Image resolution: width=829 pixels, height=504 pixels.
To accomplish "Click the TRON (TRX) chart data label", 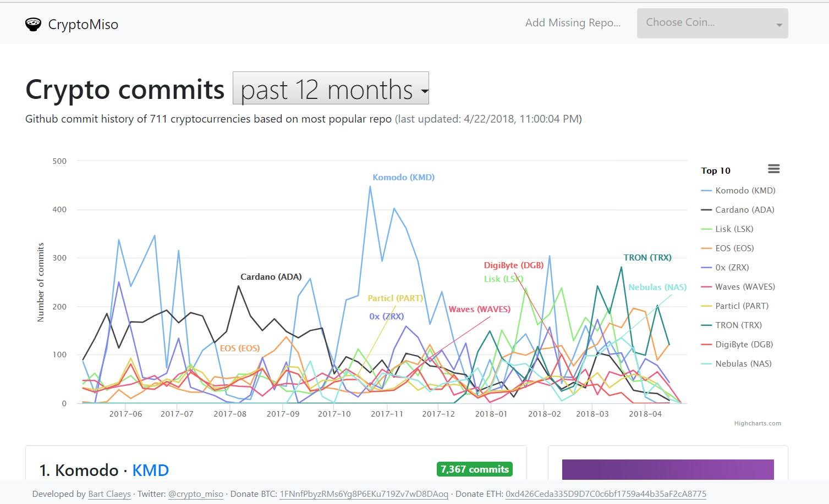I will click(x=647, y=258).
